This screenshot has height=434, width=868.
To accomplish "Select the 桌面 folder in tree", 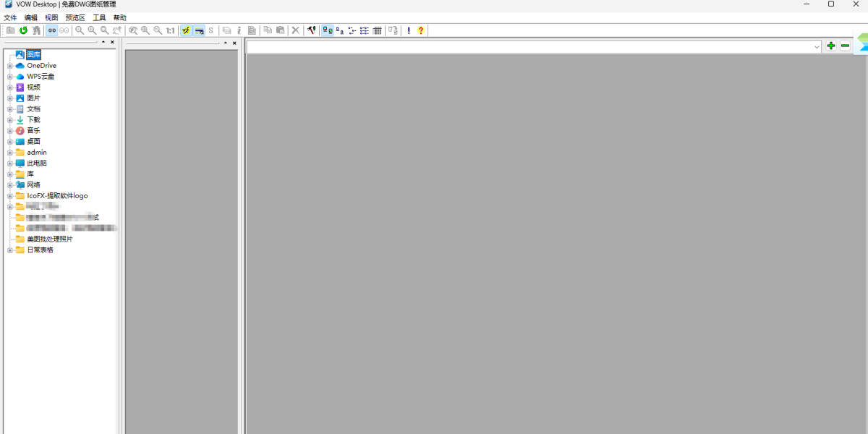I will pyautogui.click(x=33, y=142).
